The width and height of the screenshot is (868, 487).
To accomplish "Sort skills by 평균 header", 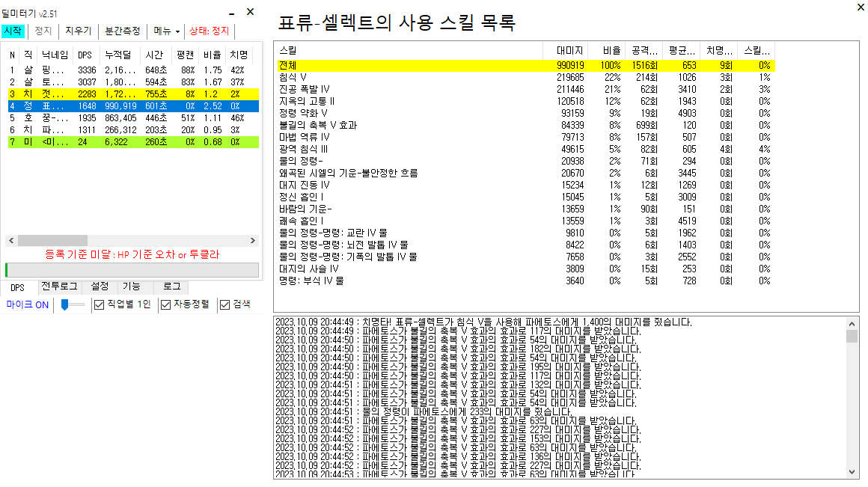I will [x=681, y=50].
